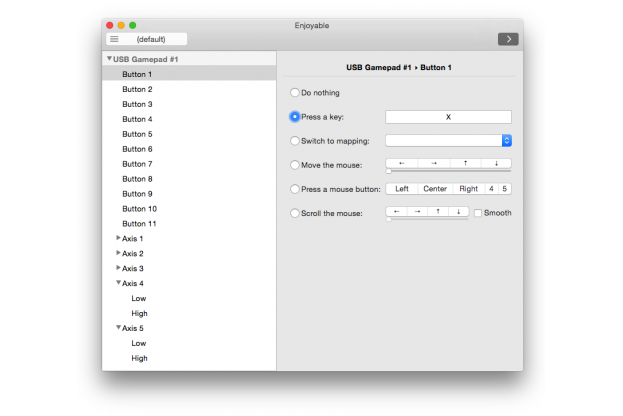Image resolution: width=623 pixels, height=416 pixels.
Task: Choose Press a mouse button radio option
Action: [294, 189]
